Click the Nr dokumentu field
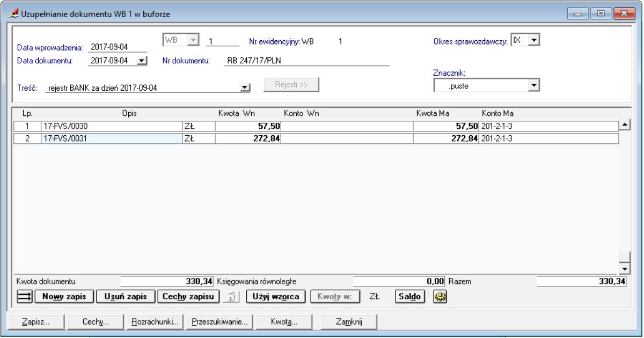This screenshot has height=338, width=644. (306, 60)
